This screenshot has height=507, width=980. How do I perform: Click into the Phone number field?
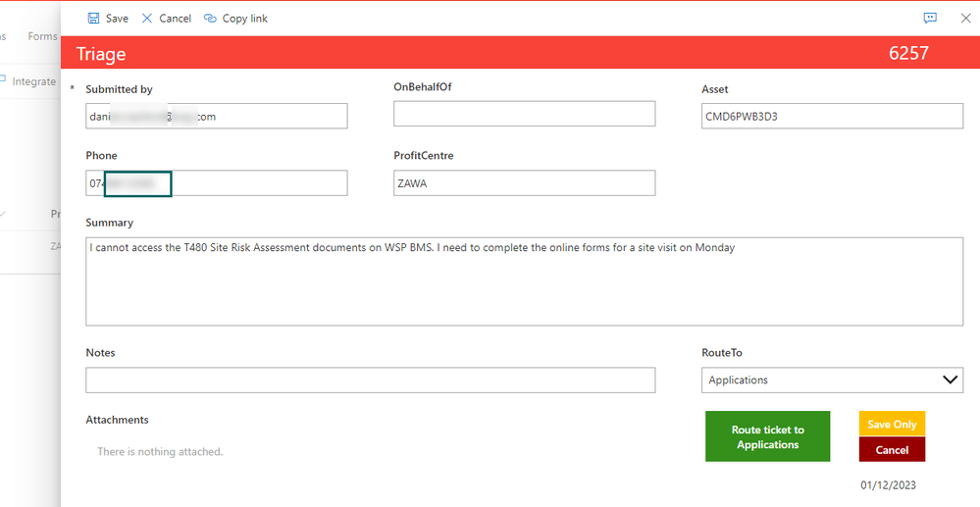pyautogui.click(x=216, y=183)
